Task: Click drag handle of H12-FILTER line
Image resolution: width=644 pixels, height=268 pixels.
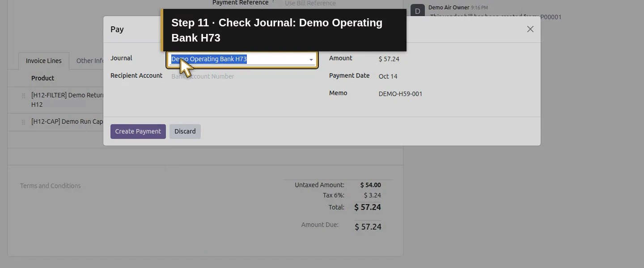Action: tap(24, 96)
